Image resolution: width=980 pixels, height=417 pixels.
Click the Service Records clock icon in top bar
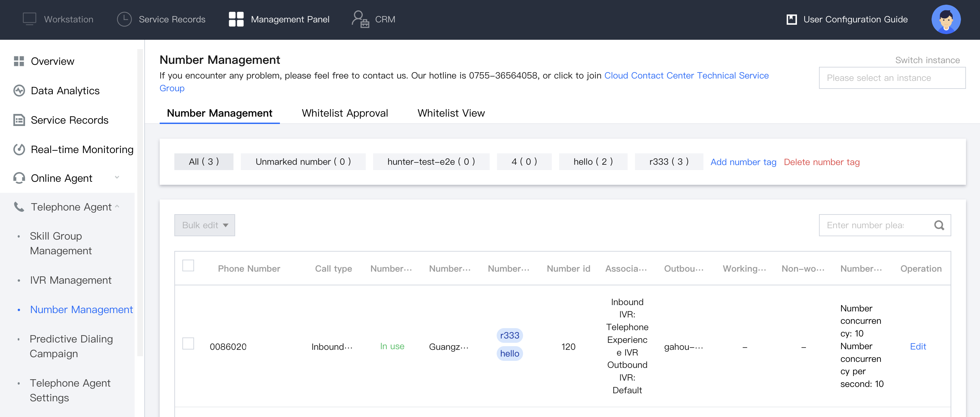coord(124,19)
